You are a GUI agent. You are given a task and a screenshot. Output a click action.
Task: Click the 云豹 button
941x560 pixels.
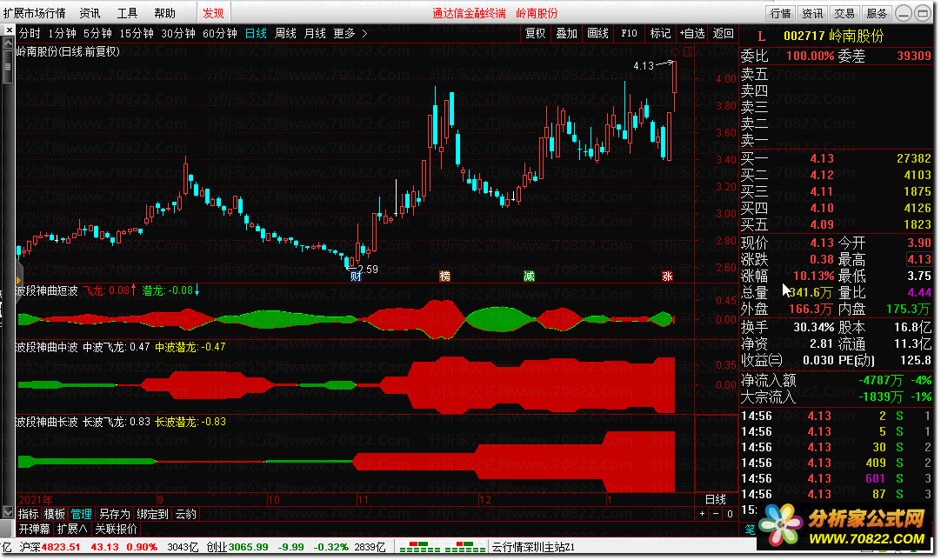(185, 514)
